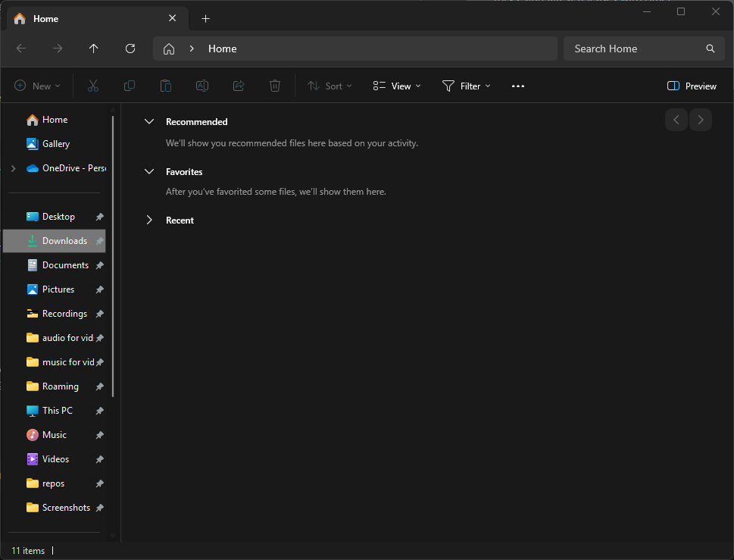734x560 pixels.
Task: Click the Rename icon in toolbar
Action: pos(202,86)
